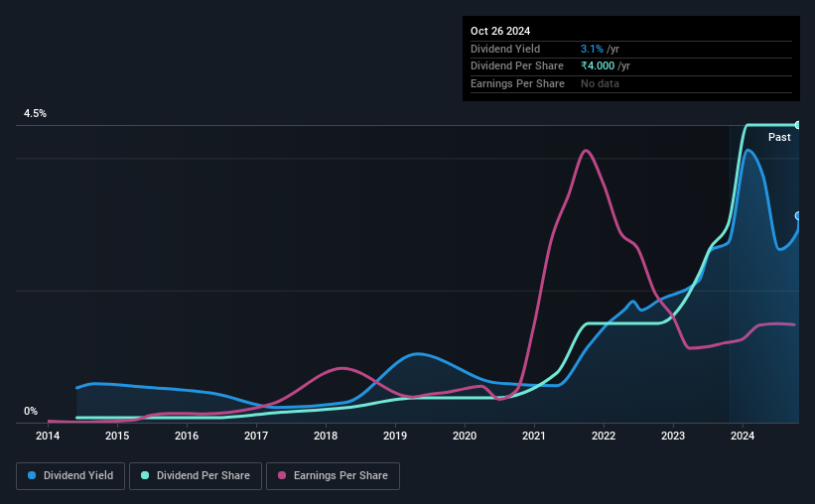Click the ₹4.000 dividend per share value
The height and width of the screenshot is (504, 815).
coord(598,66)
